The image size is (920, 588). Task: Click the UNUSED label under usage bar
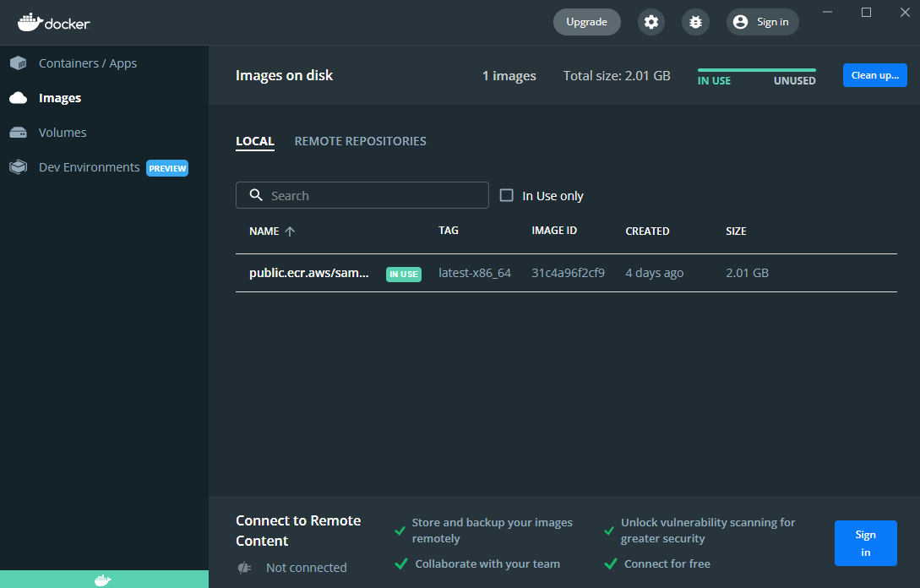click(794, 81)
